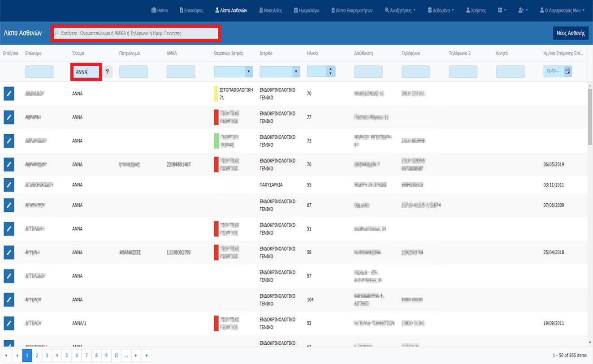Click the patient search box in the header
593x364 pixels.
coord(135,33)
